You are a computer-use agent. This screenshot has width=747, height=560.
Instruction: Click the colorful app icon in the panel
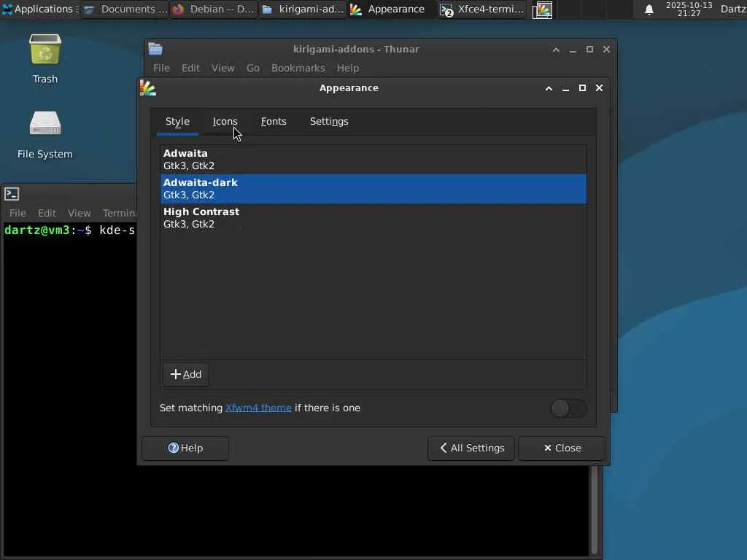tap(542, 9)
